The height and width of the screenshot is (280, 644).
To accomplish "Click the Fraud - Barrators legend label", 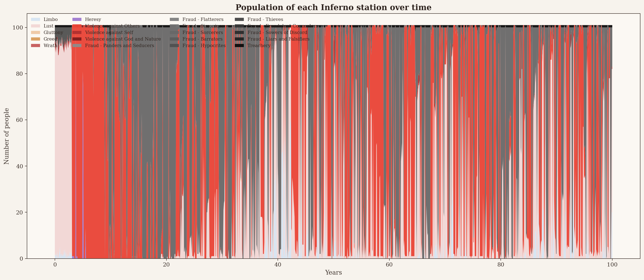I will (x=202, y=39).
